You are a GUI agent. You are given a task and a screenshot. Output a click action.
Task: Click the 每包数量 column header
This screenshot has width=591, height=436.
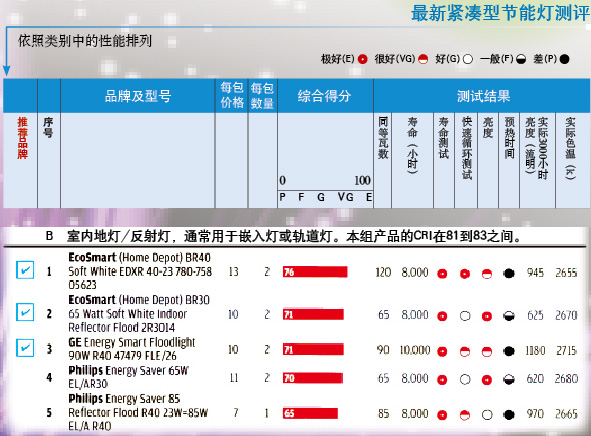pyautogui.click(x=262, y=96)
